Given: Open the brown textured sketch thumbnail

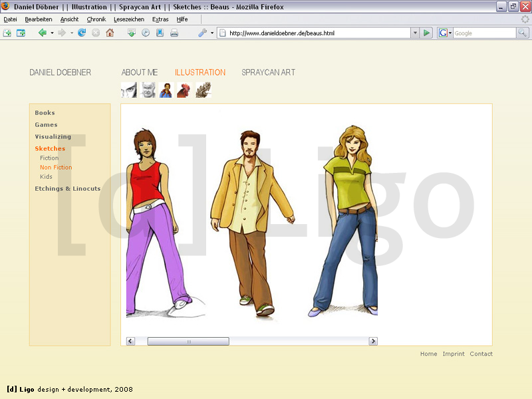Looking at the screenshot, I should pos(203,90).
